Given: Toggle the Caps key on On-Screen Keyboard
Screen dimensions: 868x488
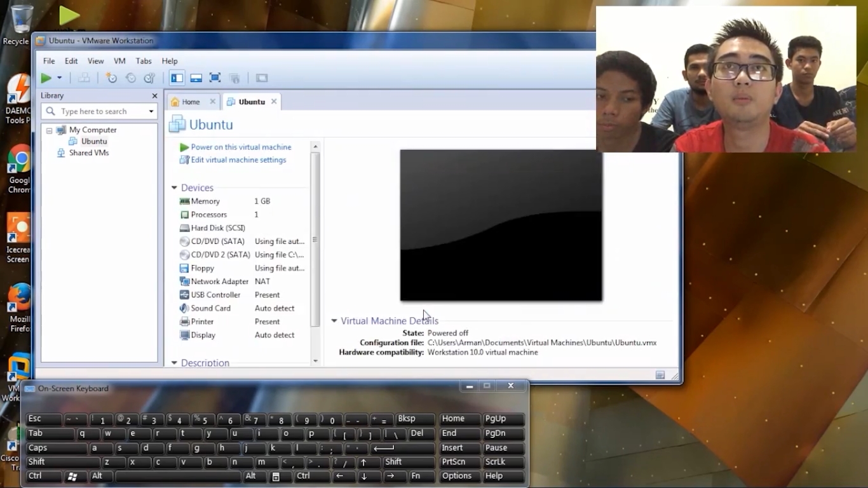Looking at the screenshot, I should 57,448.
